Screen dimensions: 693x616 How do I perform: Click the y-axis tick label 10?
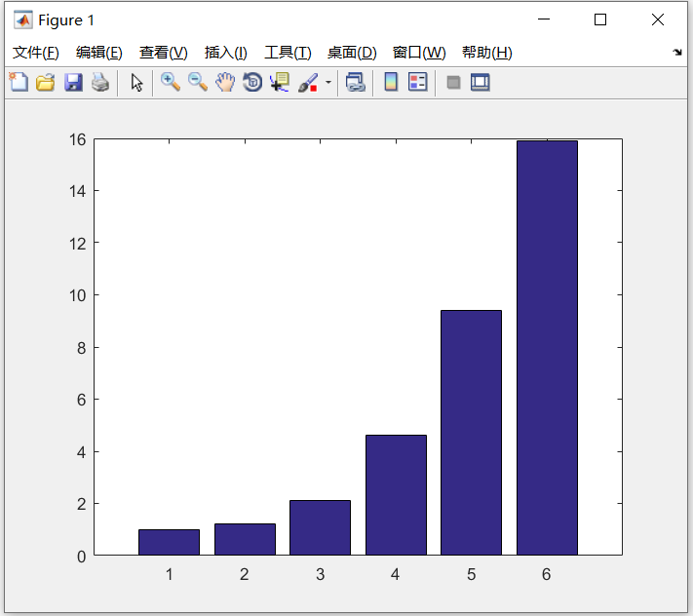[77, 295]
